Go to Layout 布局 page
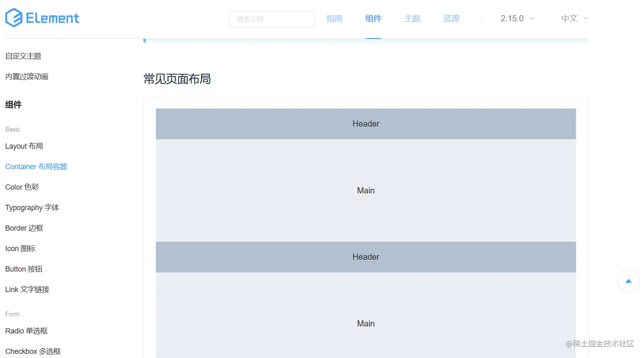Viewport: 644px width, 358px height. click(x=24, y=146)
